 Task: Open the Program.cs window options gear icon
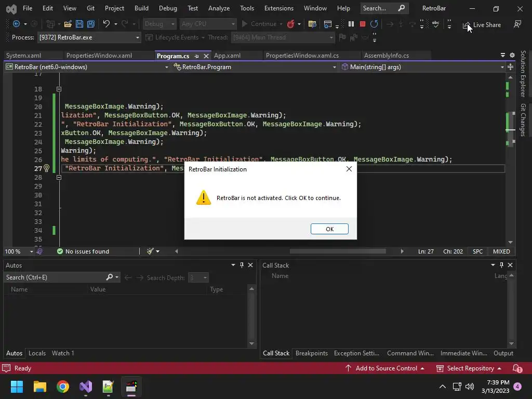(x=512, y=55)
